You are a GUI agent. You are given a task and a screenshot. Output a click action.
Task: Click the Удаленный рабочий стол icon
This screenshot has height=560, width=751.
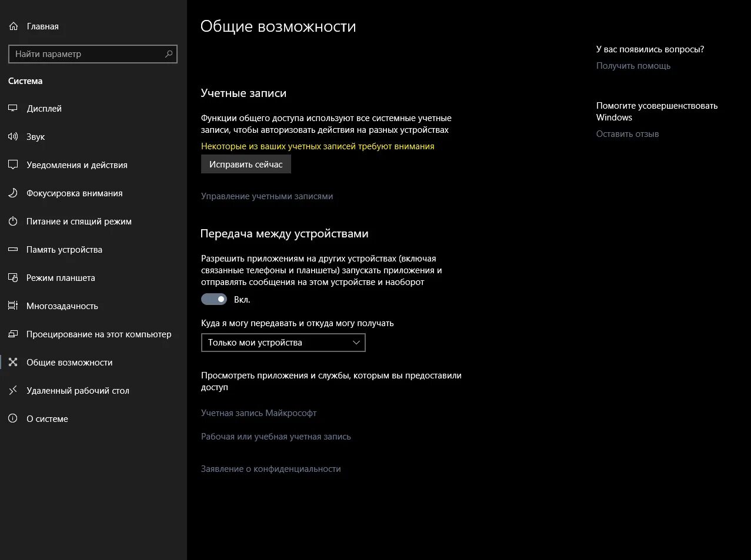click(13, 391)
